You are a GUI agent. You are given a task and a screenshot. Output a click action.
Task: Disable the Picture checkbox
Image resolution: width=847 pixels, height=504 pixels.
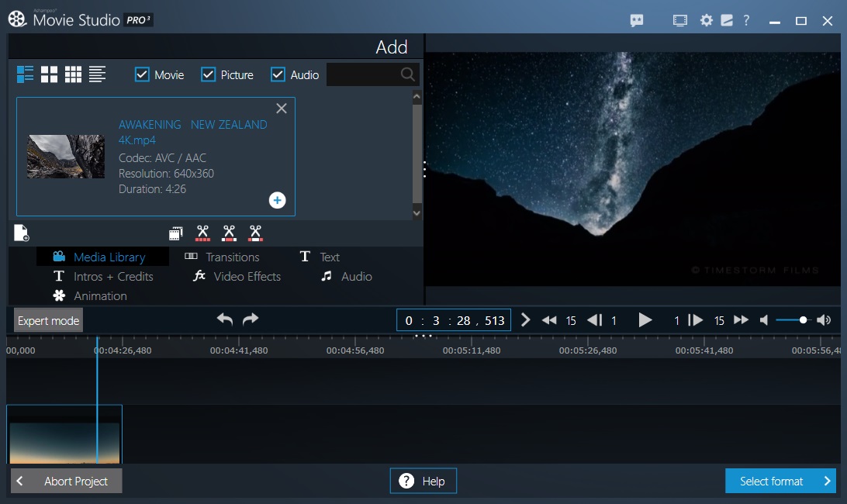coord(206,74)
